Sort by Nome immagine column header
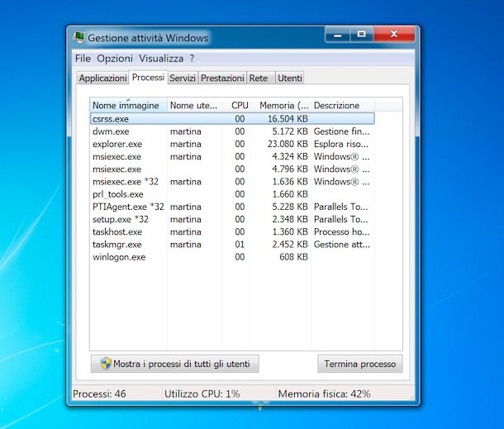The image size is (504, 429). pos(129,105)
